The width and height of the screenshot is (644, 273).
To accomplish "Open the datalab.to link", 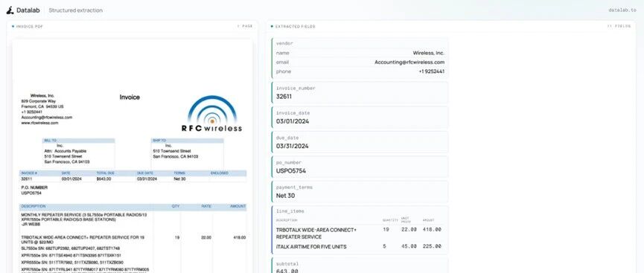I will click(x=622, y=10).
